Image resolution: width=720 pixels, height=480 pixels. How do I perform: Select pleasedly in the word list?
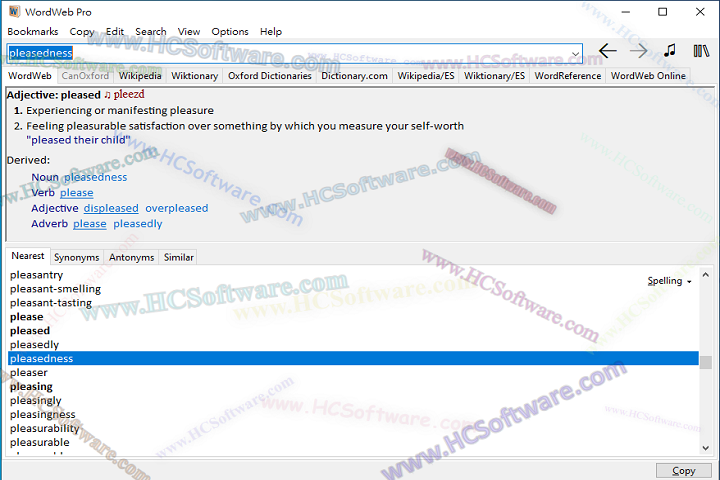tap(34, 345)
